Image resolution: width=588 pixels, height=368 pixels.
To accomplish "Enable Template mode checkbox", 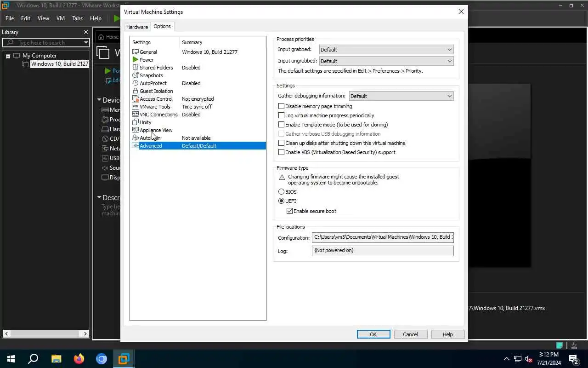I will [x=282, y=125].
